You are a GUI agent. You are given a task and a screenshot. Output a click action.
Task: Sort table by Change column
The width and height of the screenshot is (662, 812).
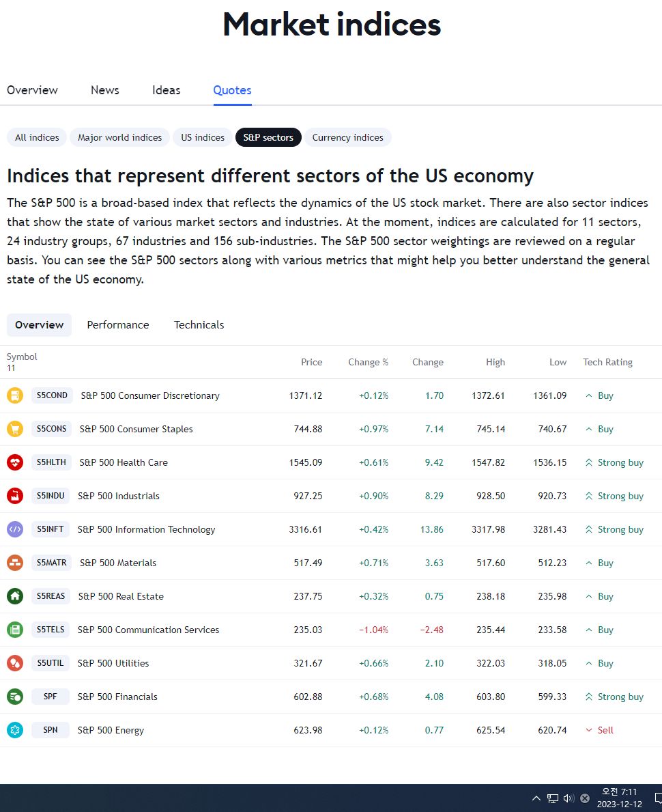(427, 362)
